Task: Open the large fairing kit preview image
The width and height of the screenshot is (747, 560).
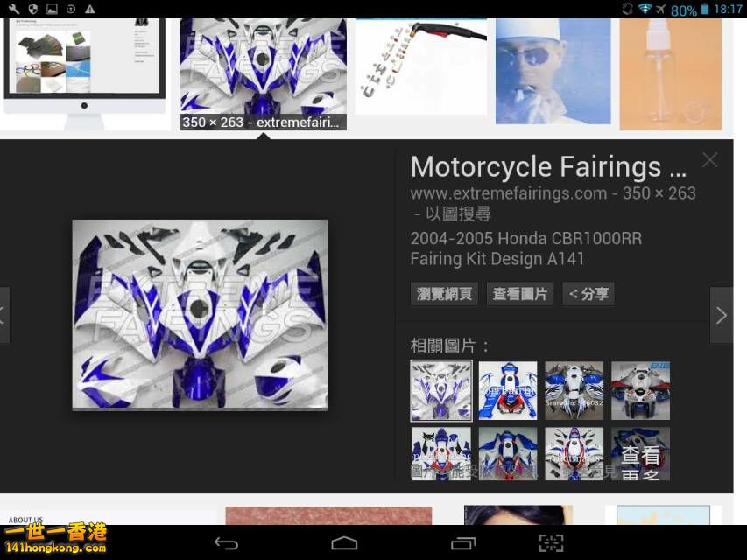Action: tap(200, 314)
